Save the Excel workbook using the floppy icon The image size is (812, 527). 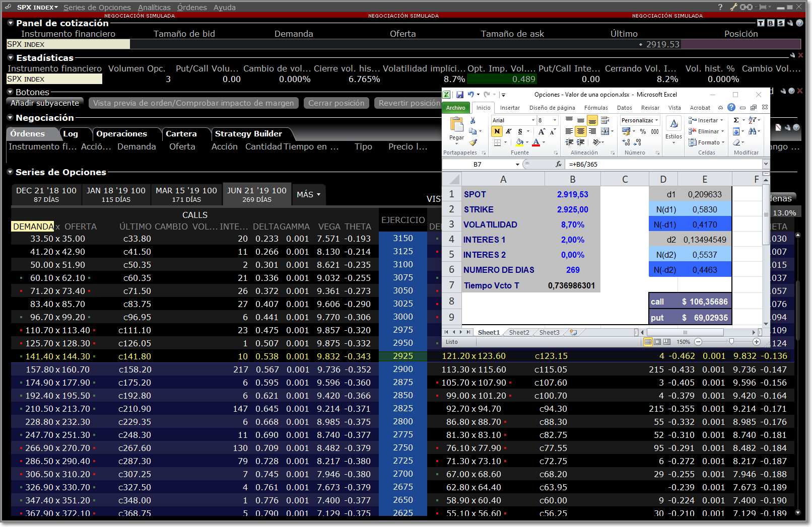click(459, 95)
